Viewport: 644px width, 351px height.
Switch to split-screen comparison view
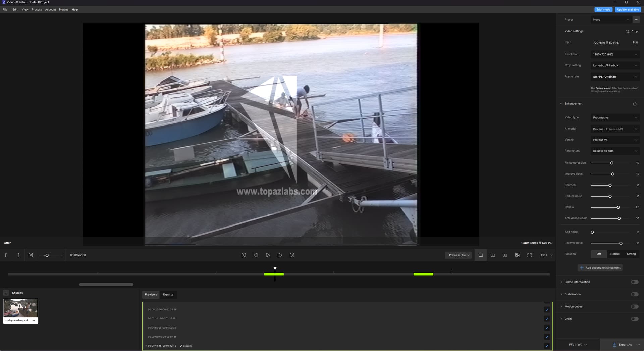point(493,255)
